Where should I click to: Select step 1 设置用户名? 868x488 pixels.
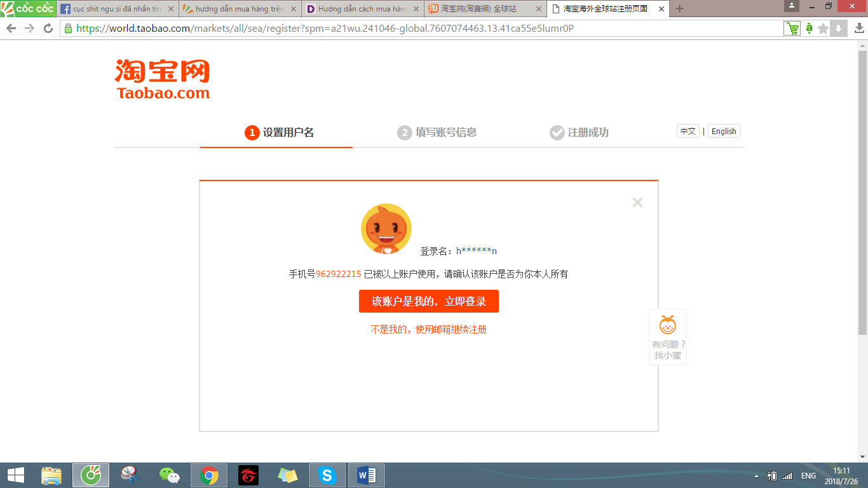point(279,132)
